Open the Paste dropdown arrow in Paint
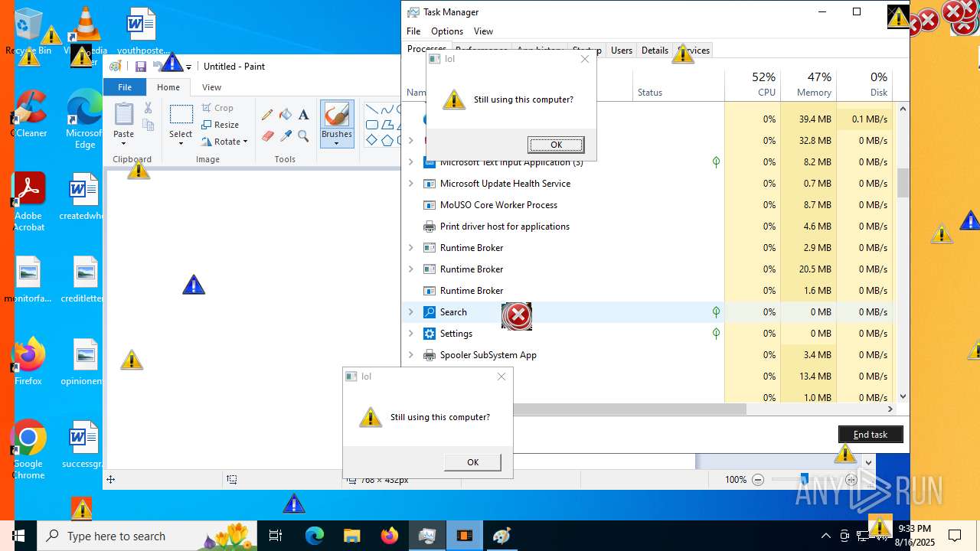 123,144
